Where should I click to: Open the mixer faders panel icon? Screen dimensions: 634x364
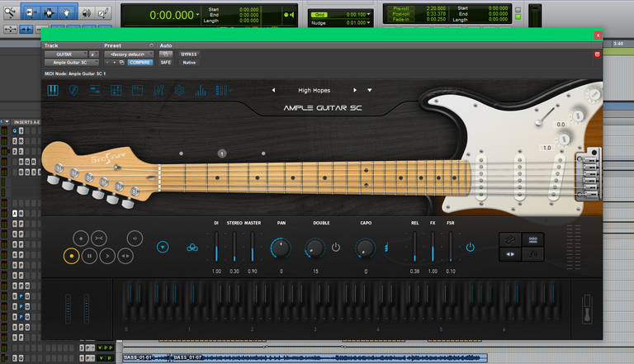click(x=158, y=90)
